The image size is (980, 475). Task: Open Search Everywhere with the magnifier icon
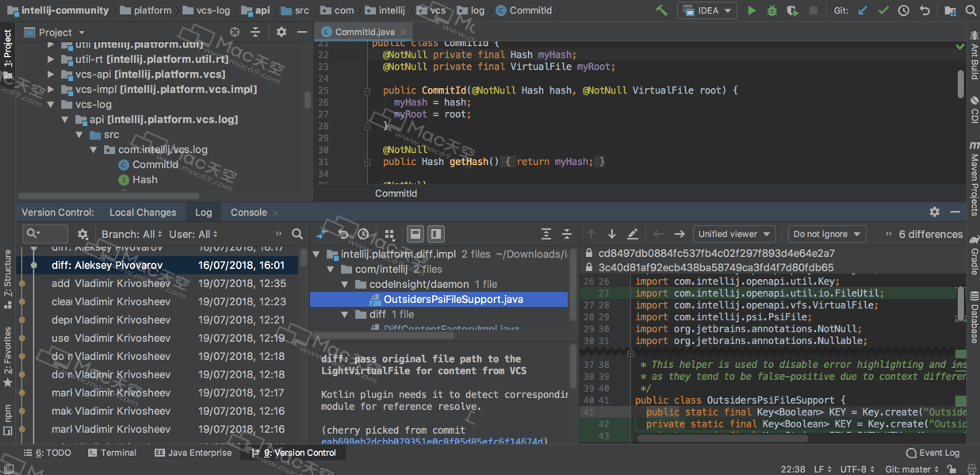tap(972, 10)
